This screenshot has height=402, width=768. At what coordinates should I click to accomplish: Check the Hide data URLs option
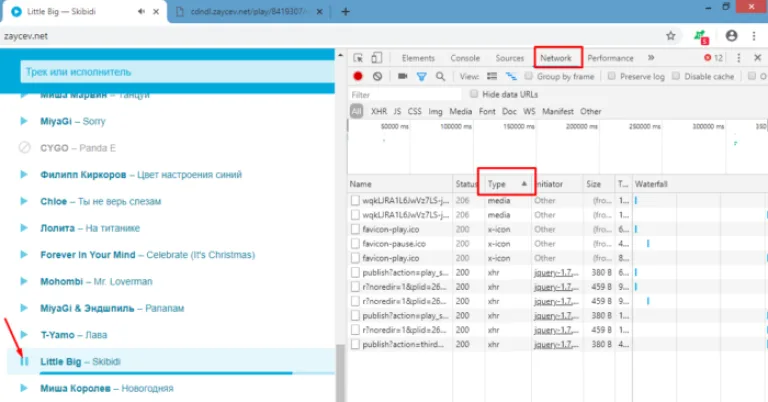pyautogui.click(x=474, y=94)
